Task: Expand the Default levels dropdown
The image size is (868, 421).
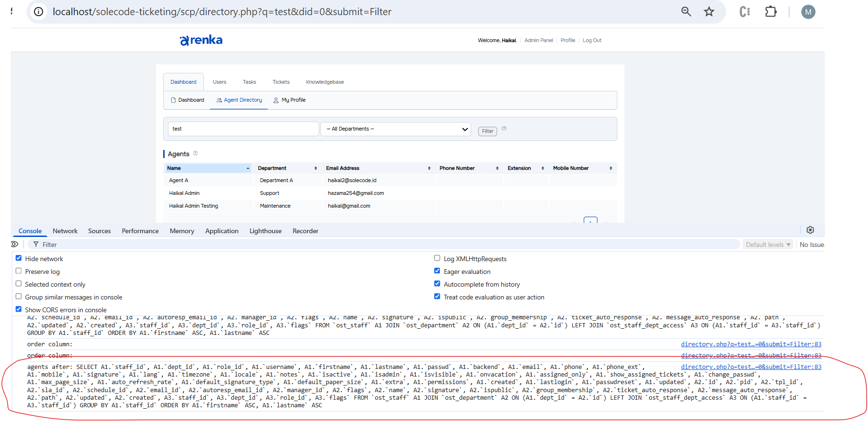Action: click(x=767, y=245)
